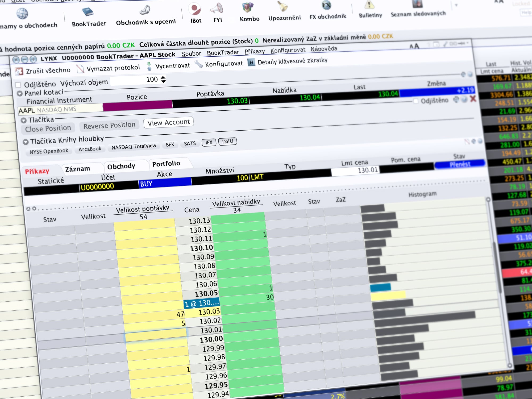Click the Množství cell showing 100
This screenshot has width=532, height=399.
coord(220,179)
